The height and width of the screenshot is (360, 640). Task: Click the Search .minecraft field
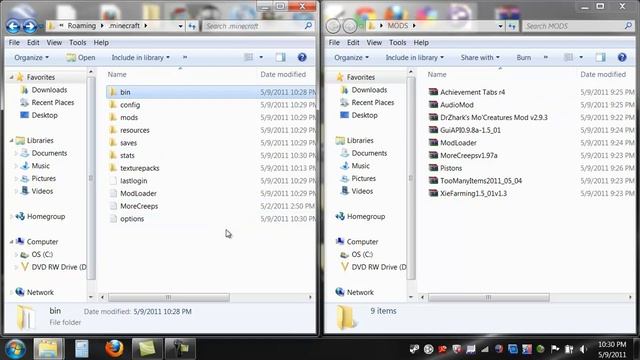258,26
